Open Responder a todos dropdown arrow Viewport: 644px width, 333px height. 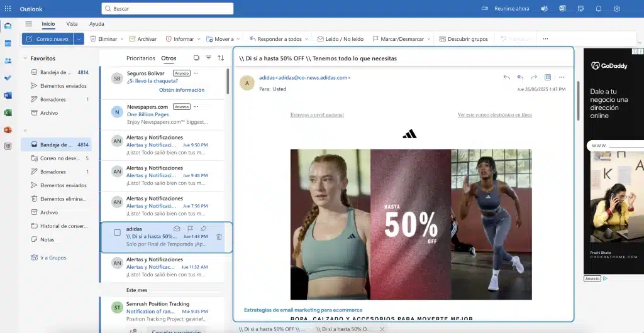click(306, 39)
